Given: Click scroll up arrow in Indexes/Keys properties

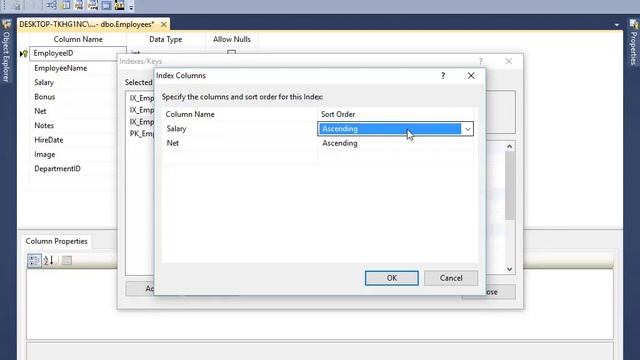Looking at the screenshot, I should click(509, 147).
